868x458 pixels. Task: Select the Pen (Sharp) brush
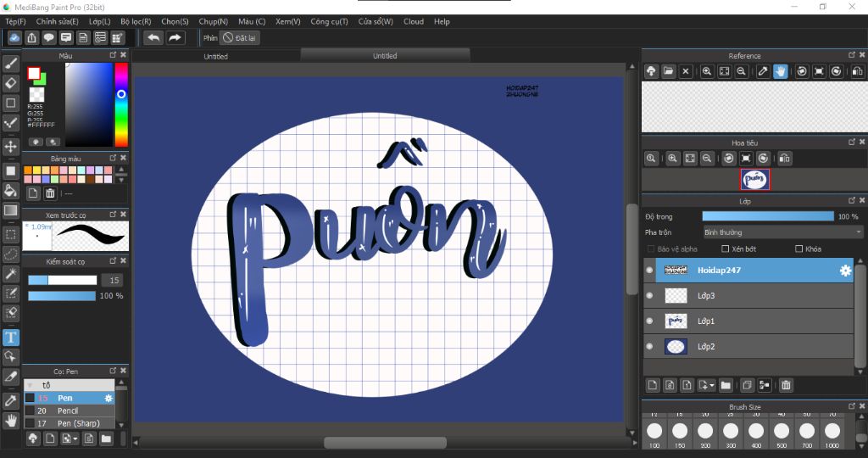(70, 423)
